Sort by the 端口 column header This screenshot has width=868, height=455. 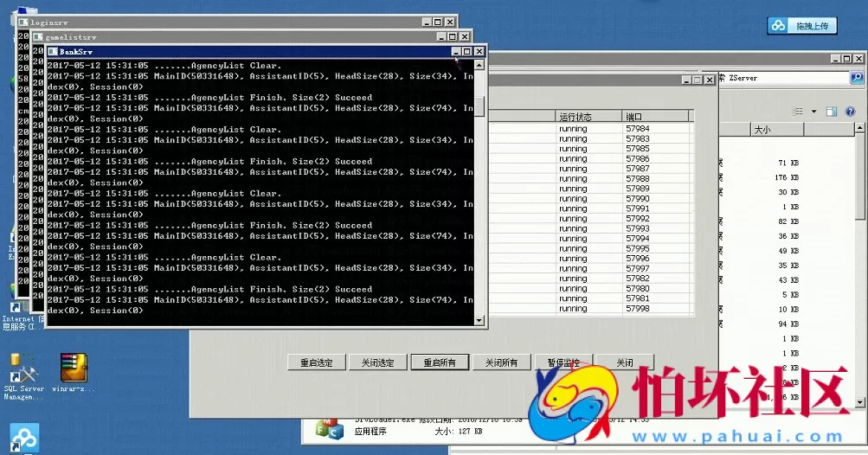(655, 116)
